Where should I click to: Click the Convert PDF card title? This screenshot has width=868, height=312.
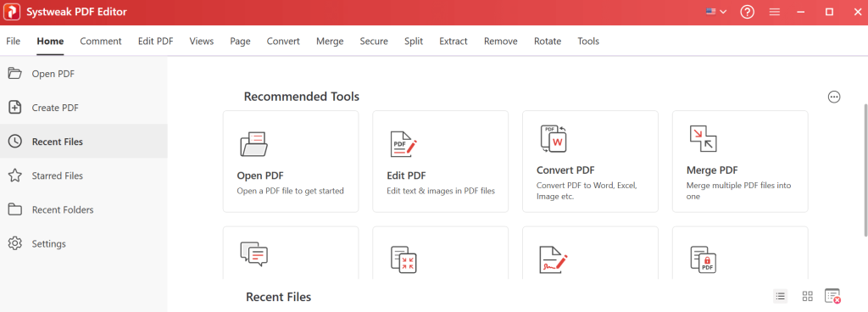(565, 170)
